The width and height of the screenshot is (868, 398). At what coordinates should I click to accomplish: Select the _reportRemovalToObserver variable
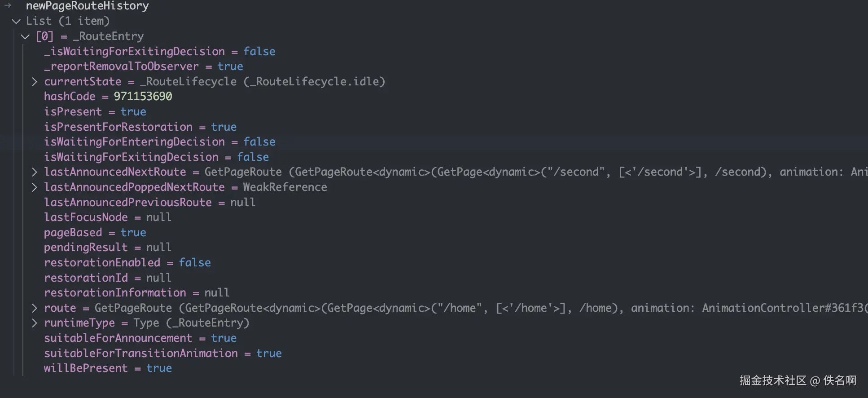point(121,66)
